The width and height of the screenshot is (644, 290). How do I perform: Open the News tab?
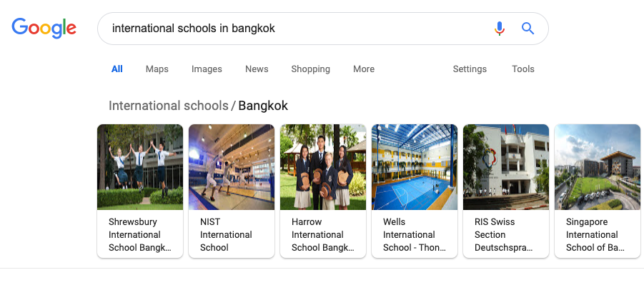click(257, 69)
